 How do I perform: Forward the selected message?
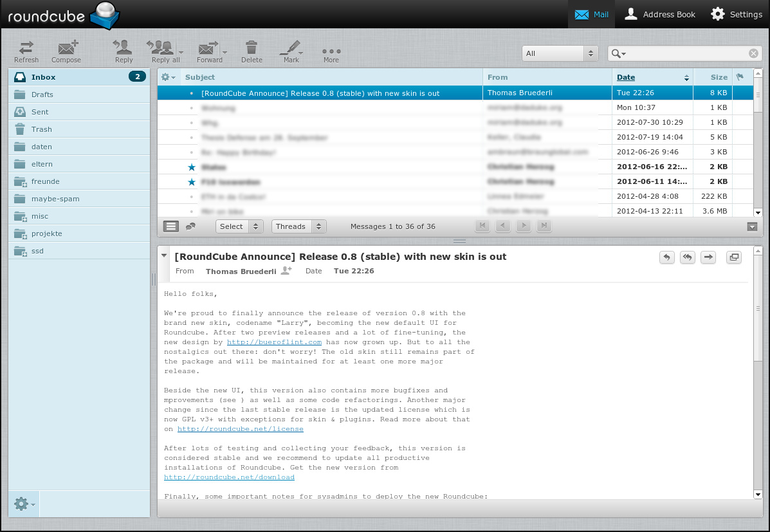pos(209,51)
